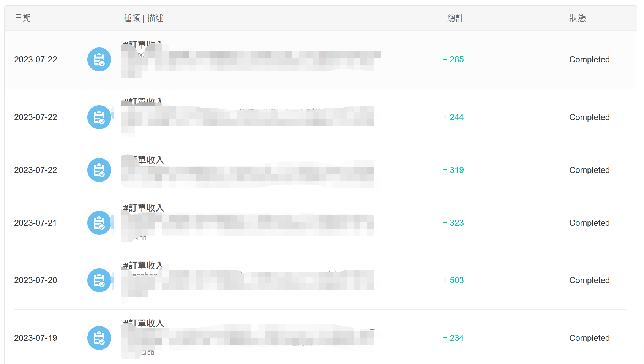Click the order icon beside the +244 transaction
The image size is (644, 364).
click(x=99, y=117)
